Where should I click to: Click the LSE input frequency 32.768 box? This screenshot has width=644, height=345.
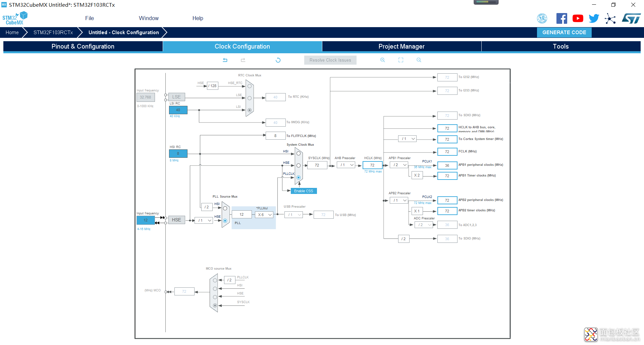[x=146, y=97]
